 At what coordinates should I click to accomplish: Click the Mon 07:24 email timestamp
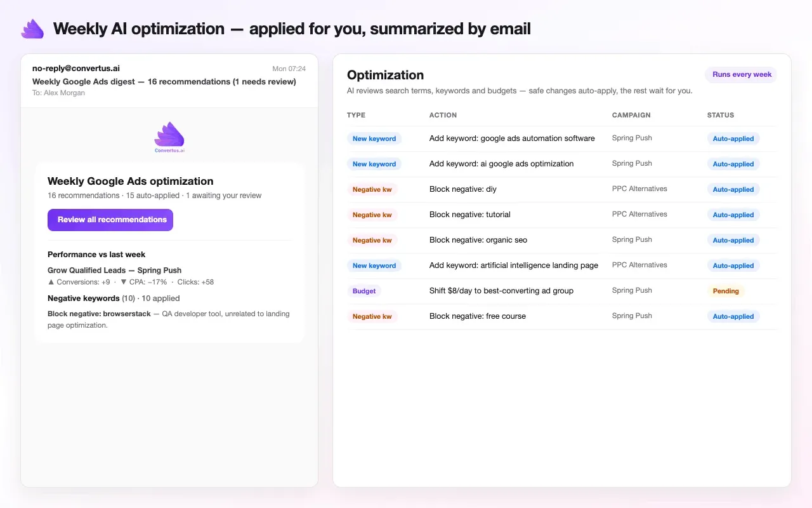tap(289, 69)
